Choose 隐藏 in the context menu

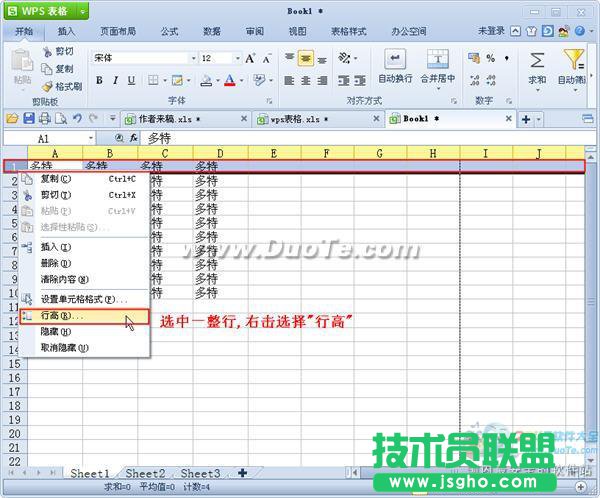pyautogui.click(x=84, y=332)
